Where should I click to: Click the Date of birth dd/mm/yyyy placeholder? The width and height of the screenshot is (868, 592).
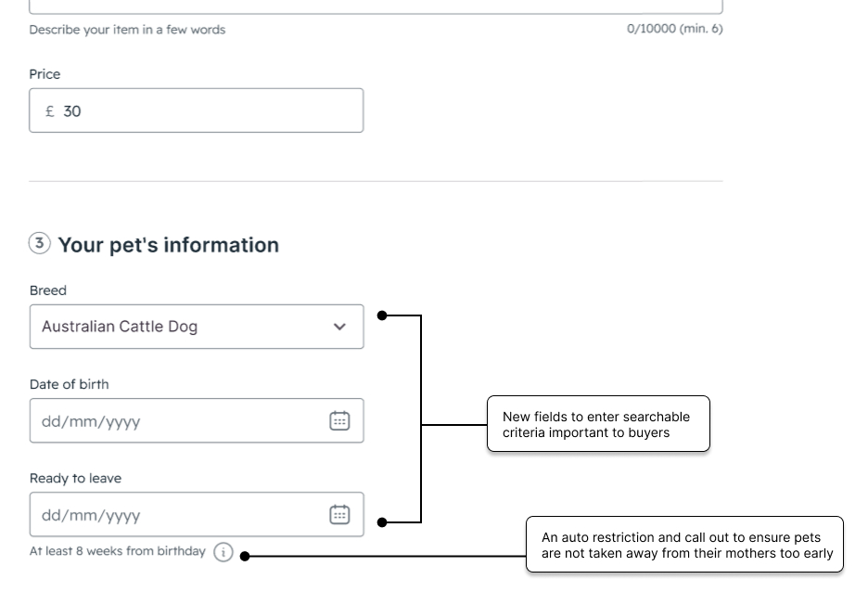coord(91,422)
